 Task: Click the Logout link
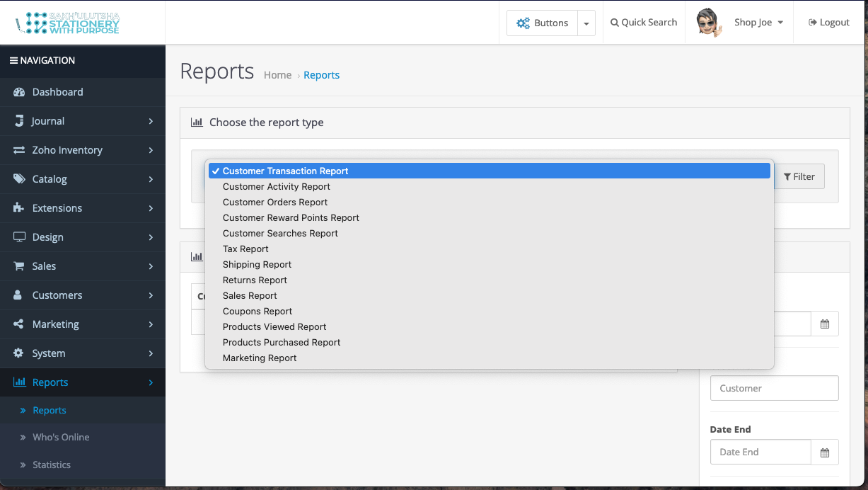pyautogui.click(x=829, y=23)
